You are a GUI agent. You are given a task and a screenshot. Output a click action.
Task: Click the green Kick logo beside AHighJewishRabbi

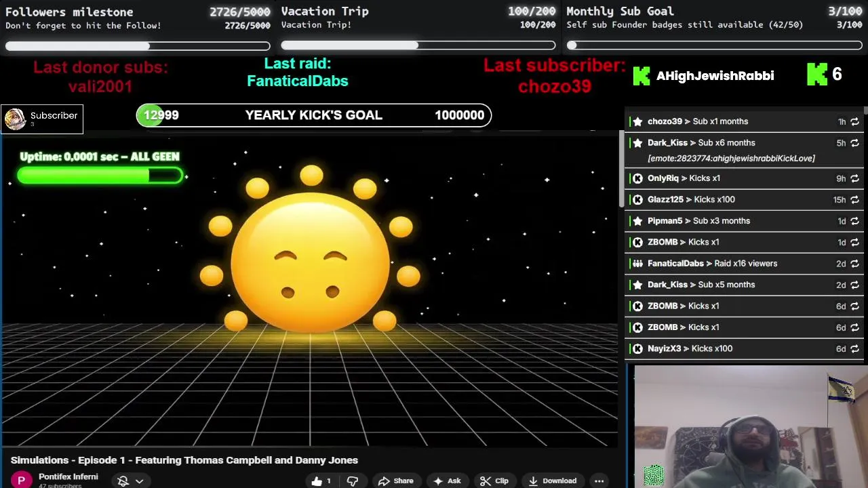(642, 75)
